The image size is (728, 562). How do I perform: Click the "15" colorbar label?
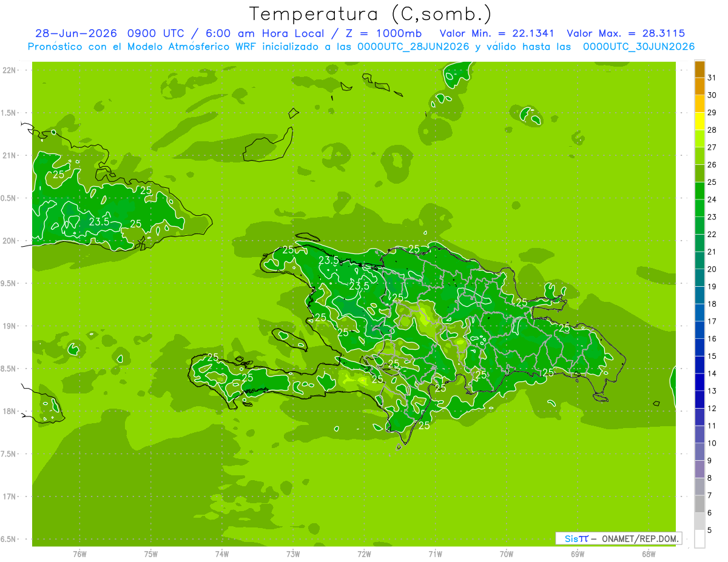coord(712,356)
